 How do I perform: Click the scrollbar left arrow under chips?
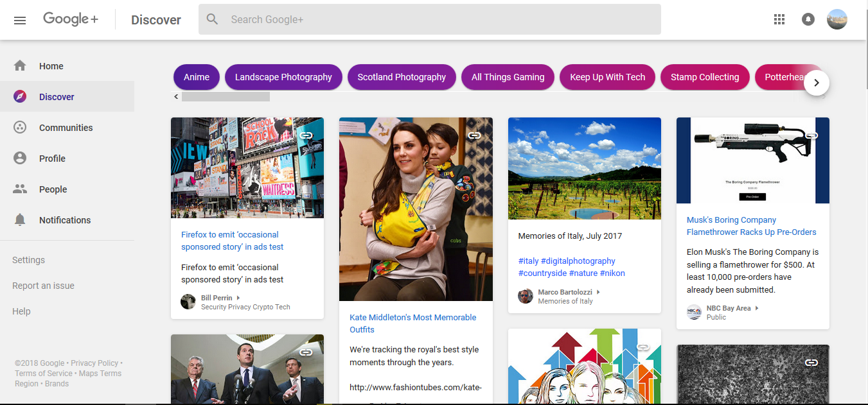pos(176,96)
